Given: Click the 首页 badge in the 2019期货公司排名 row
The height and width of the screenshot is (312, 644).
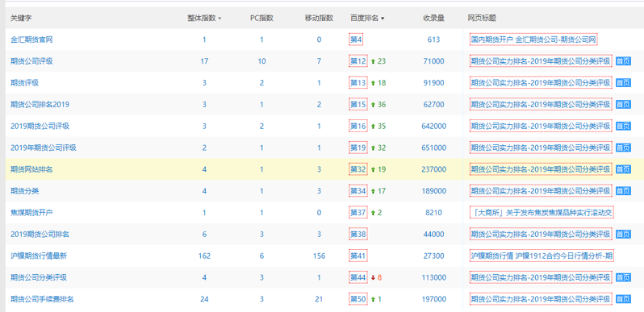Looking at the screenshot, I should pyautogui.click(x=623, y=235).
